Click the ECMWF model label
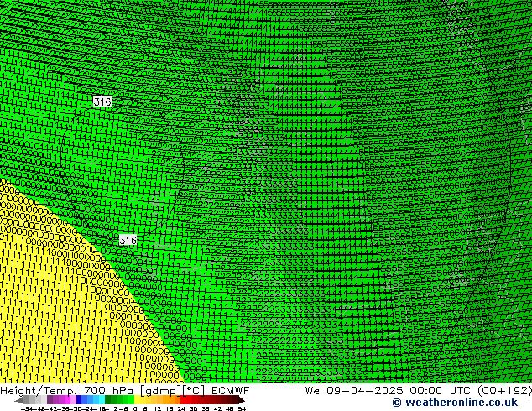Viewport: 532px width, 411px height. (231, 391)
